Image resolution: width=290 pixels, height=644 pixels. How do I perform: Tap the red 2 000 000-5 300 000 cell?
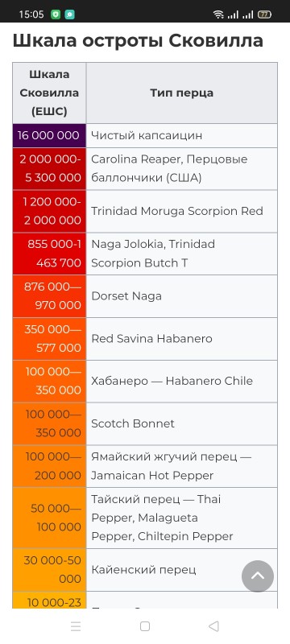(49, 168)
